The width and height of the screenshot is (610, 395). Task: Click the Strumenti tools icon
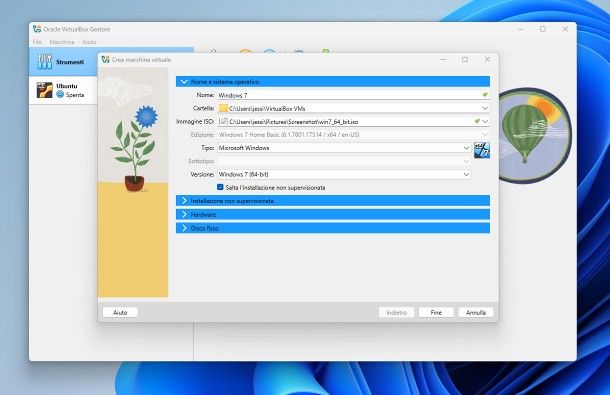point(45,62)
